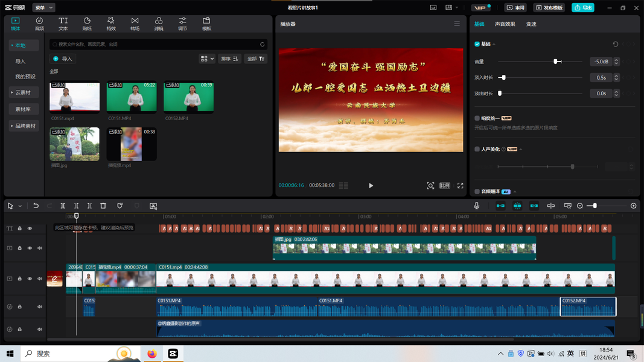Open the 转场 transitions tab
This screenshot has height=362, width=644.
pos(135,24)
